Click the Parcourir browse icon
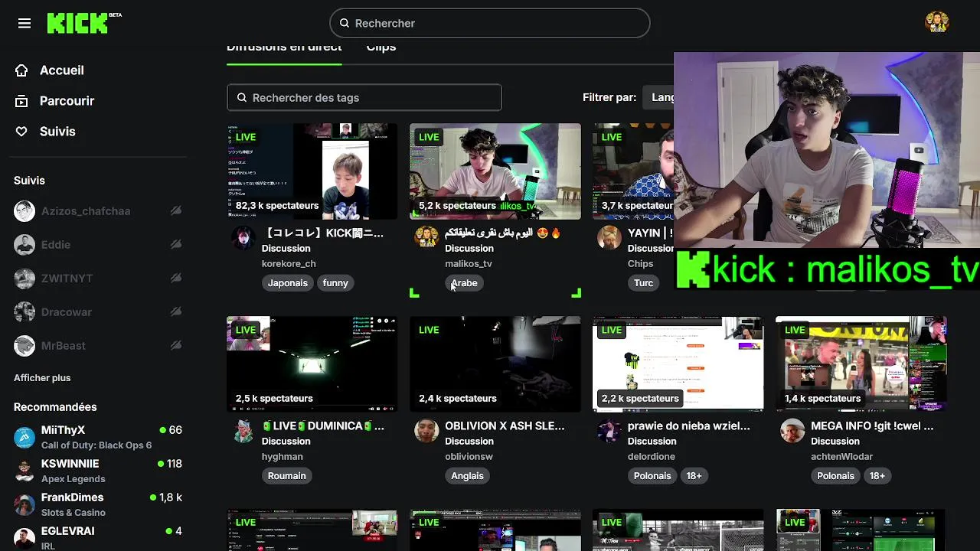980x551 pixels. pyautogui.click(x=22, y=101)
